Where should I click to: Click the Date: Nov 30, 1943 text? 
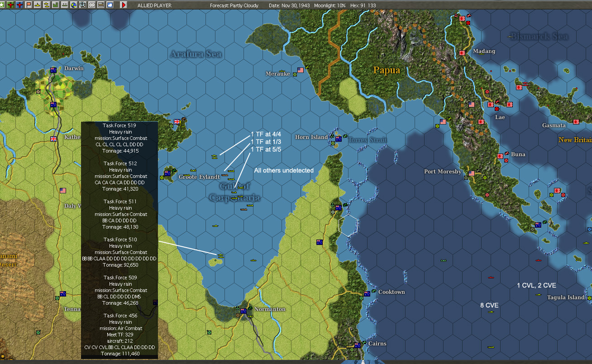[x=288, y=5]
